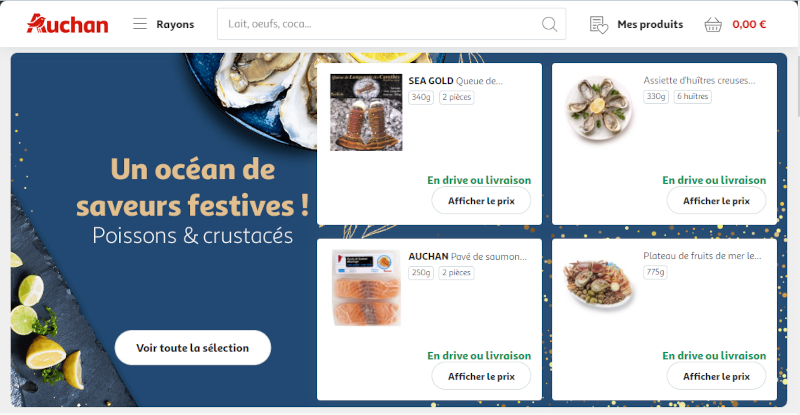Show price for Plateau de fruits de mer
The image size is (800, 415).
pyautogui.click(x=716, y=376)
